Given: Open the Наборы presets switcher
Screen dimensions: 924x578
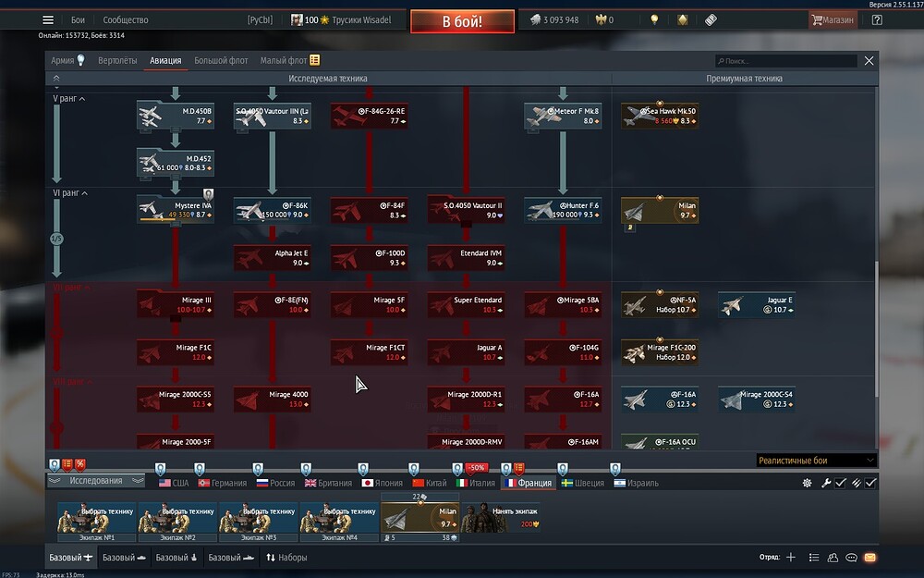Looking at the screenshot, I should coord(286,558).
